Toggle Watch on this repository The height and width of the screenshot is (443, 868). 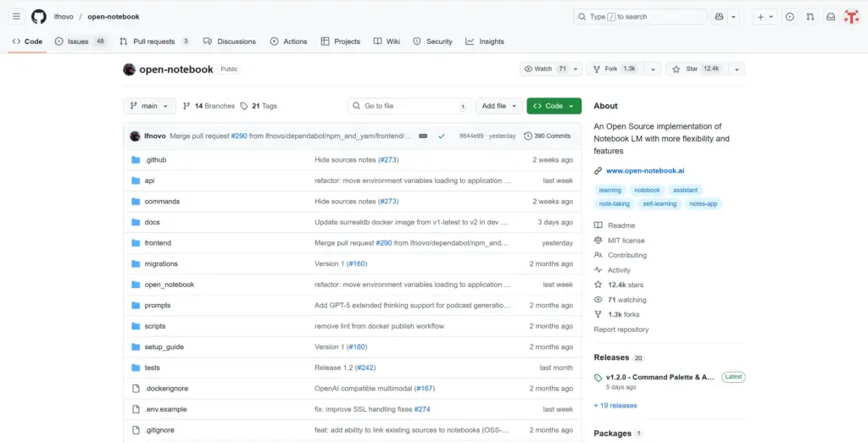[545, 69]
